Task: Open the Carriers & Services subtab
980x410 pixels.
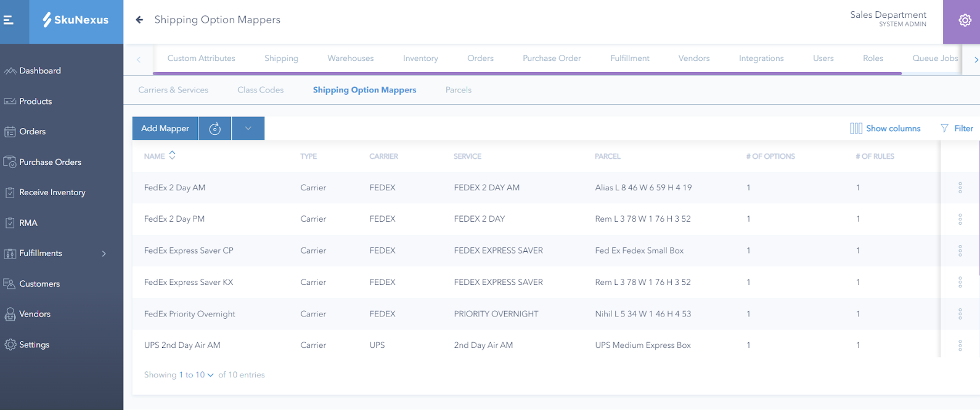Action: (173, 90)
